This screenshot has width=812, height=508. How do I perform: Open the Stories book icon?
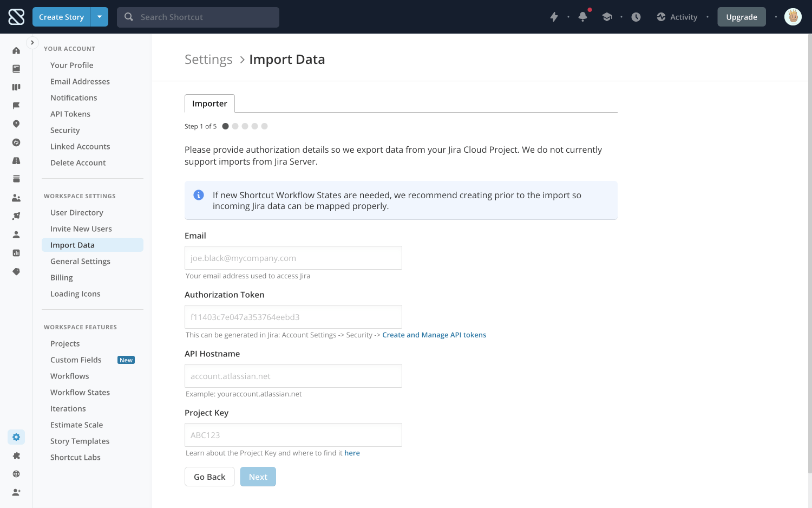click(x=16, y=69)
